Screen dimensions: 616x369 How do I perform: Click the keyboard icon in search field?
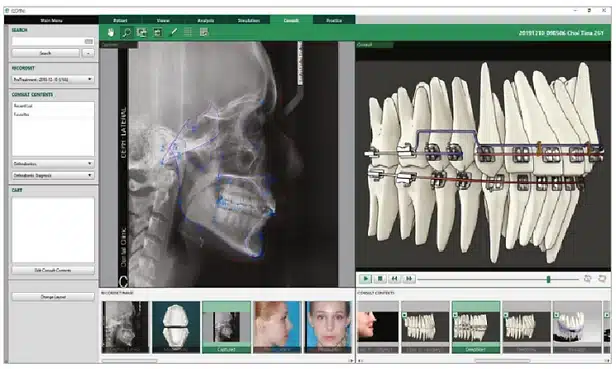(89, 41)
